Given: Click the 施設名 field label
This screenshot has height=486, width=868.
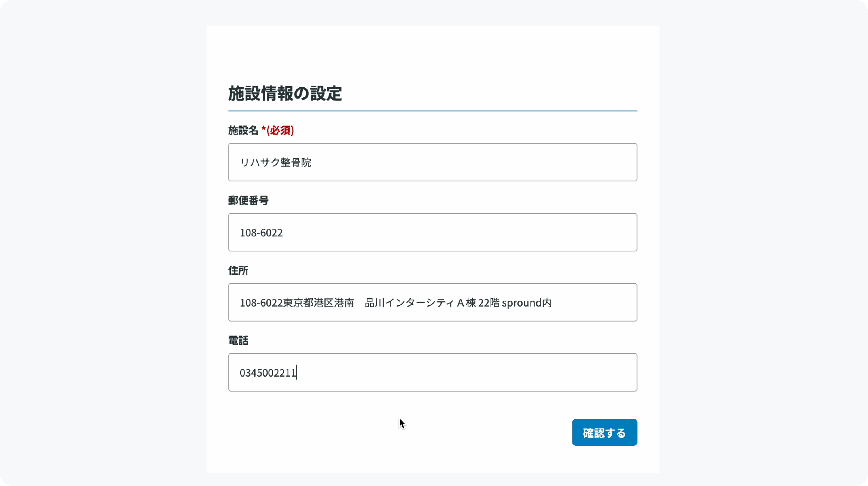Looking at the screenshot, I should [243, 130].
